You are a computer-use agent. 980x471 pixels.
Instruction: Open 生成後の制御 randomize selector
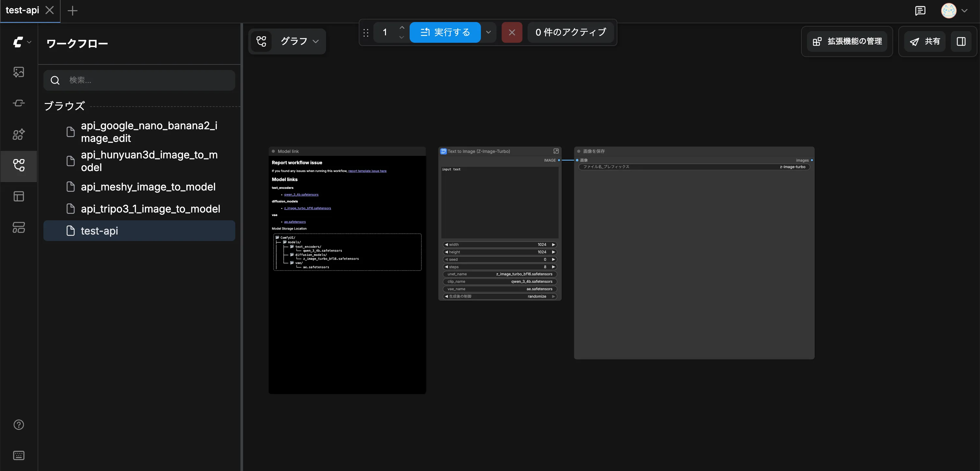click(x=499, y=296)
